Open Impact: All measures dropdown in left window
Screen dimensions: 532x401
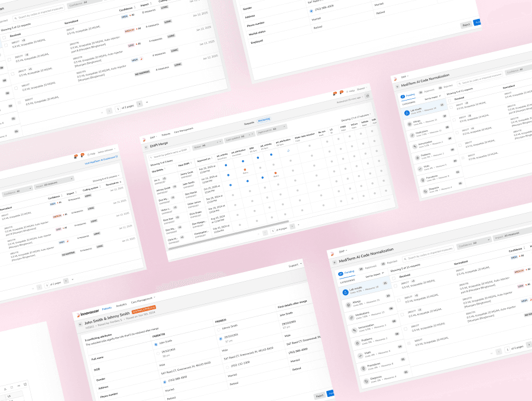[x=54, y=183]
